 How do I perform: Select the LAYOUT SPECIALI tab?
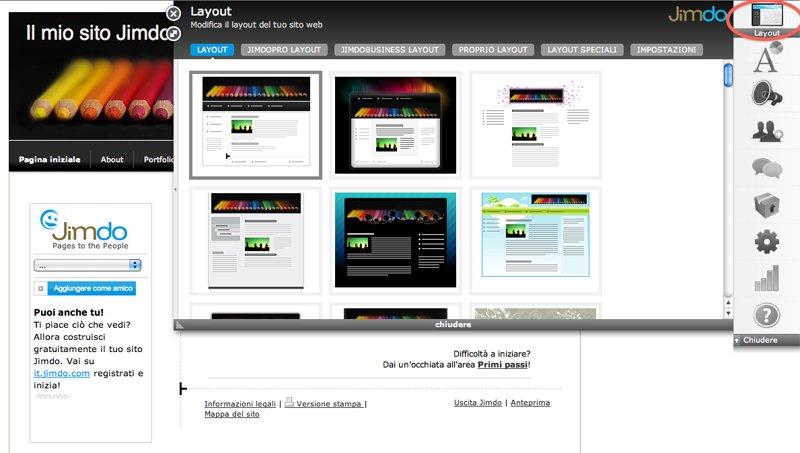pyautogui.click(x=582, y=49)
